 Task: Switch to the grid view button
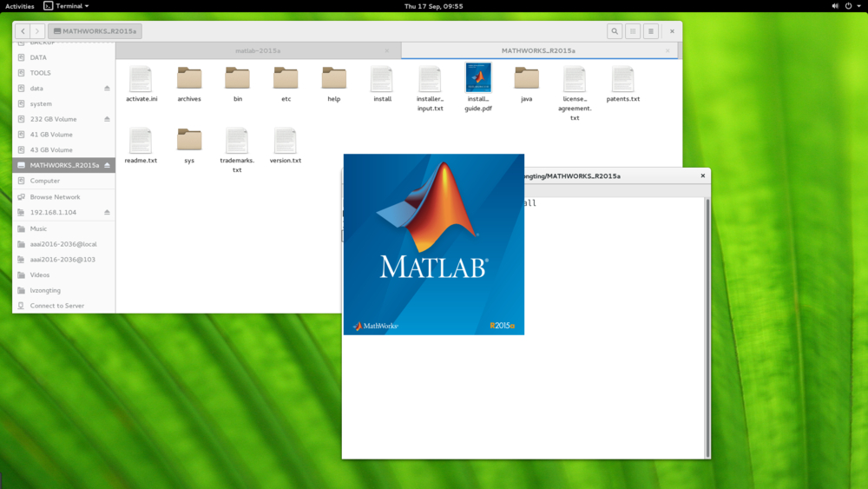(x=633, y=31)
